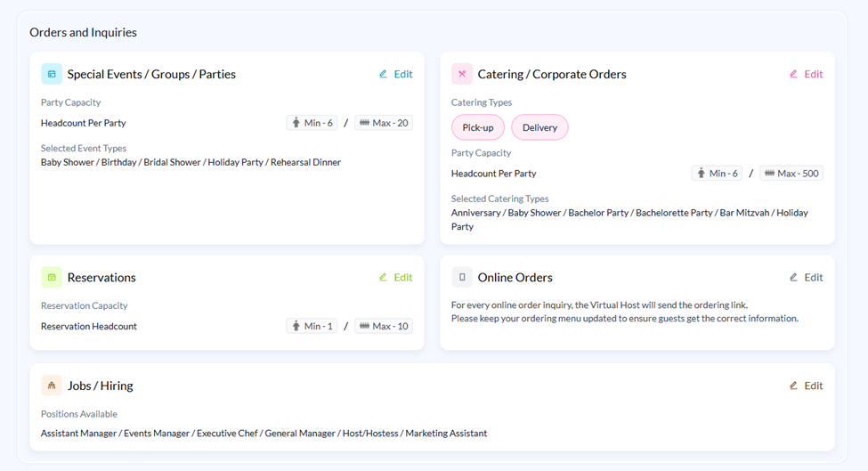868x471 pixels.
Task: Click the Catering / Corporate Orders heading
Action: (x=552, y=74)
